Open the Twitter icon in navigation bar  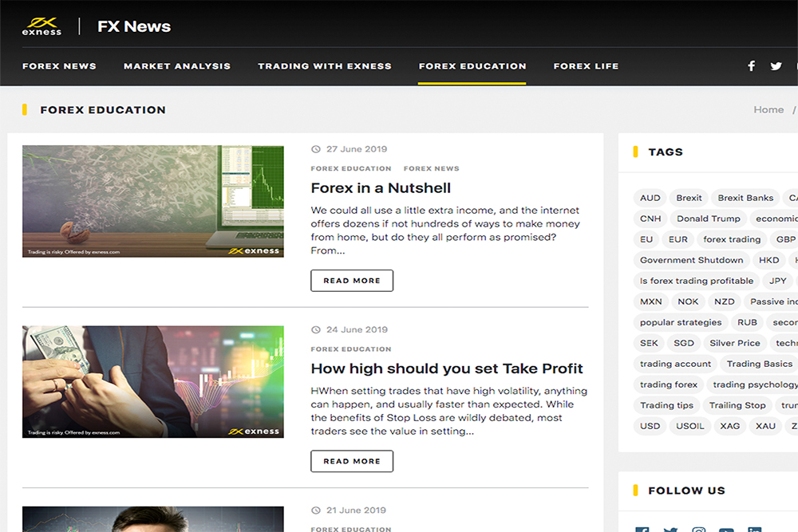[x=776, y=66]
